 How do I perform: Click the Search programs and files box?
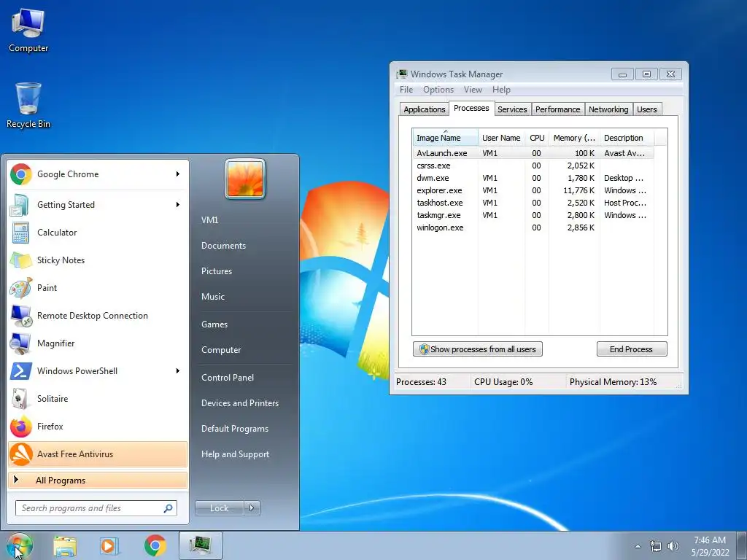96,508
